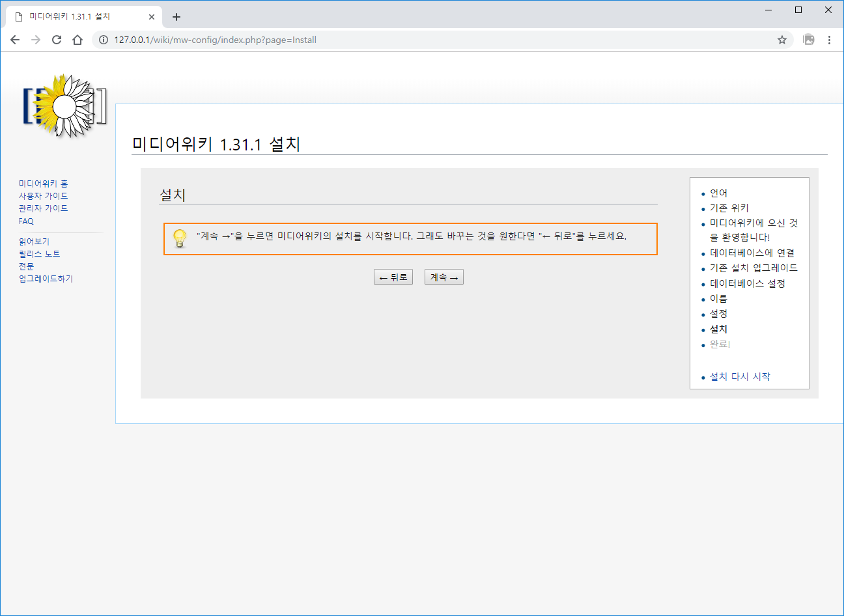The height and width of the screenshot is (616, 844).
Task: Go to the 기존 설치 업그레이드 step
Action: [x=753, y=268]
